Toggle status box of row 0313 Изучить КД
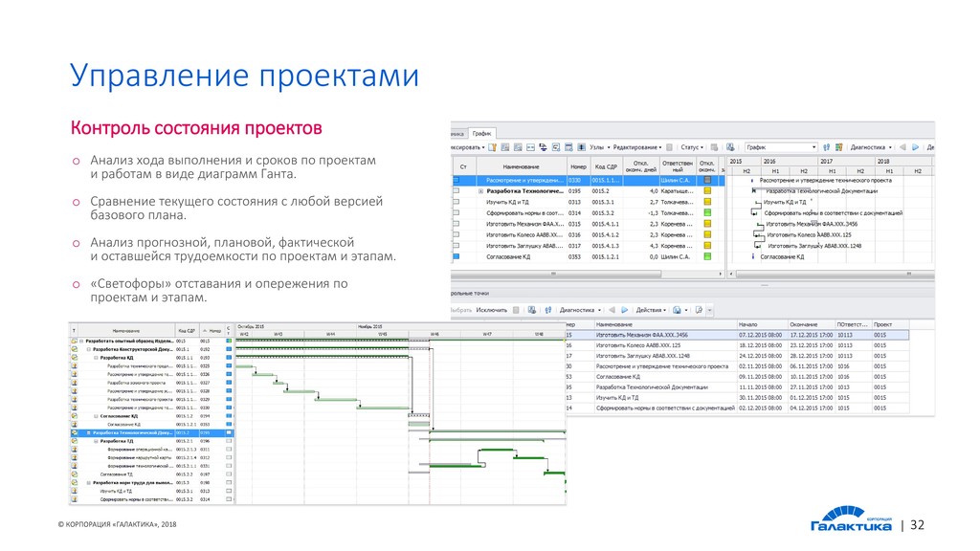Image resolution: width=980 pixels, height=551 pixels. (457, 202)
